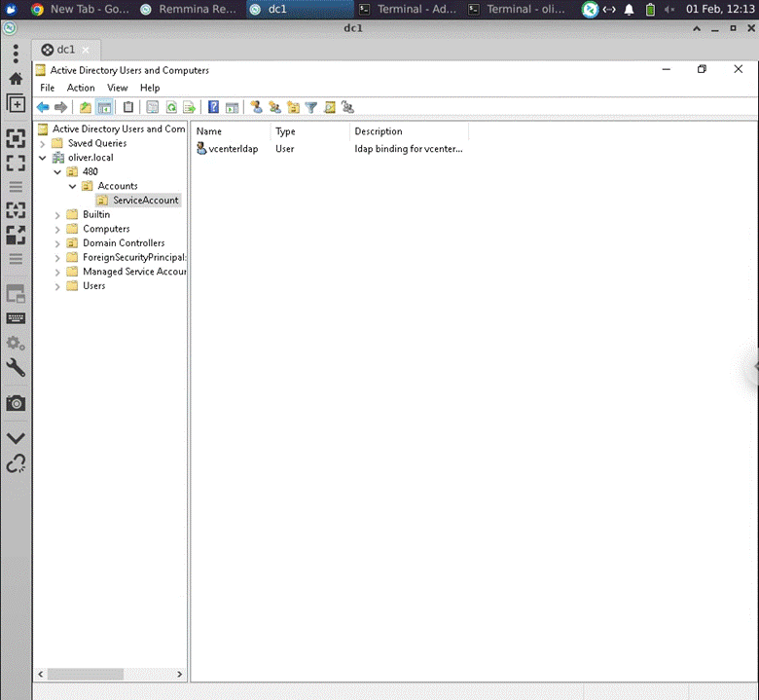Click the clipboard icon in the toolbar
Viewport: 759px width, 700px height.
pyautogui.click(x=127, y=107)
